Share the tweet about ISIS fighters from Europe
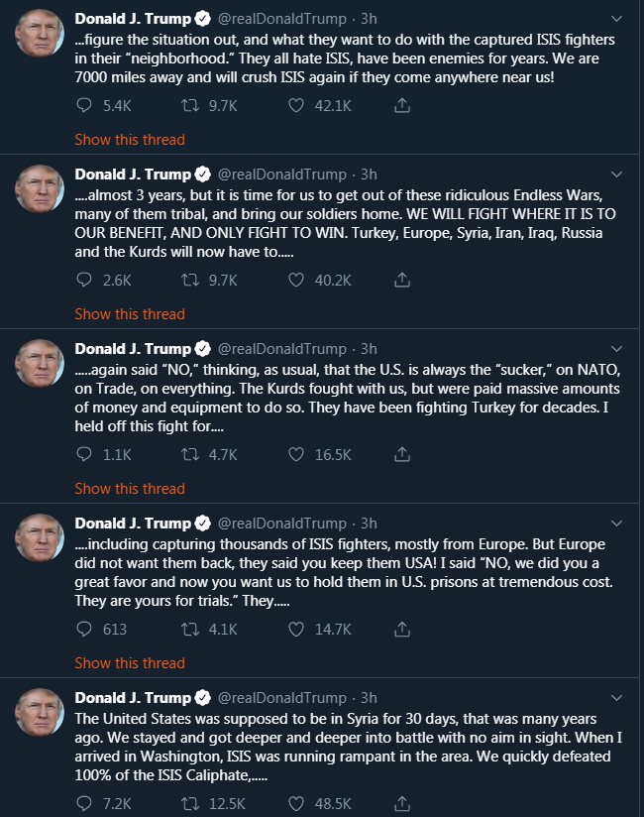Image resolution: width=644 pixels, height=817 pixels. 401,630
